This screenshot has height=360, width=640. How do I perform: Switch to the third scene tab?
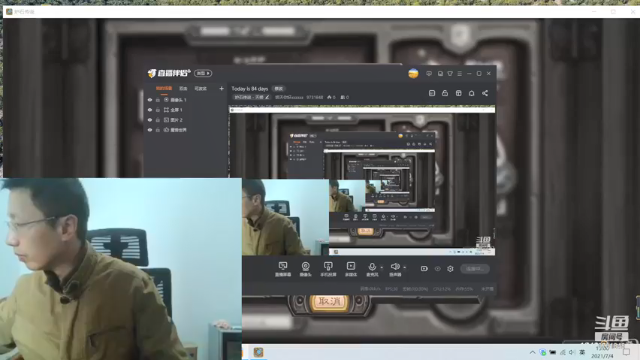coord(200,89)
